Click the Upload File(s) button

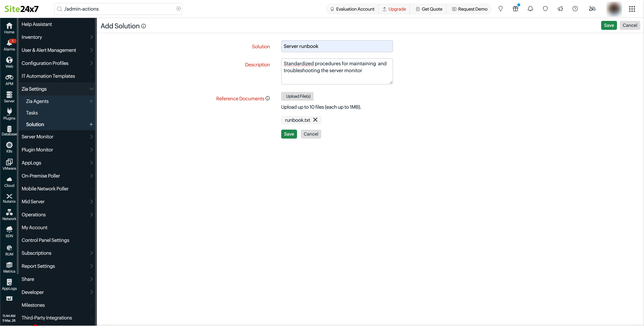pyautogui.click(x=298, y=96)
